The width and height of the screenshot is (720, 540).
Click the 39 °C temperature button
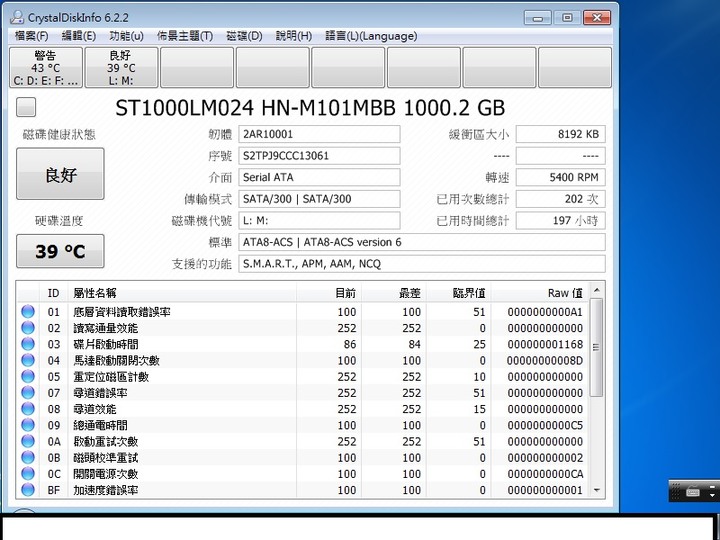click(60, 252)
